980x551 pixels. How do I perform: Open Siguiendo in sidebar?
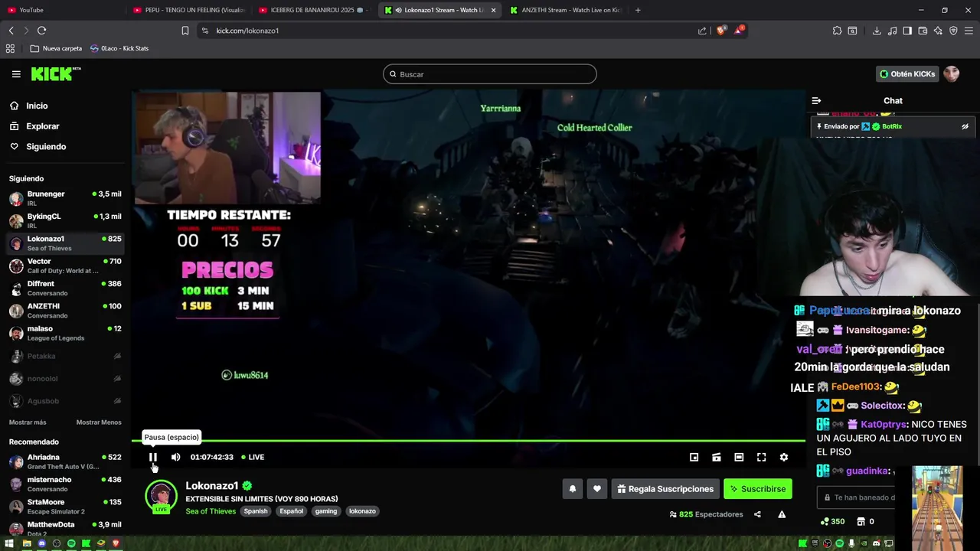pyautogui.click(x=46, y=146)
